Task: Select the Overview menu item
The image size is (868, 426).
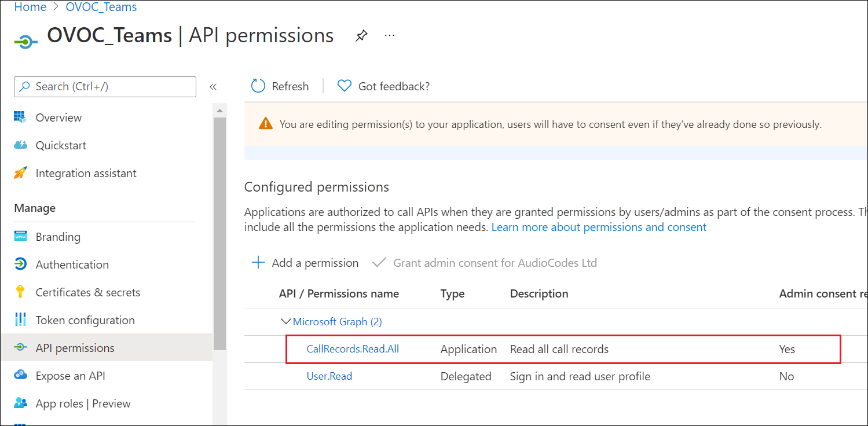Action: click(x=58, y=117)
